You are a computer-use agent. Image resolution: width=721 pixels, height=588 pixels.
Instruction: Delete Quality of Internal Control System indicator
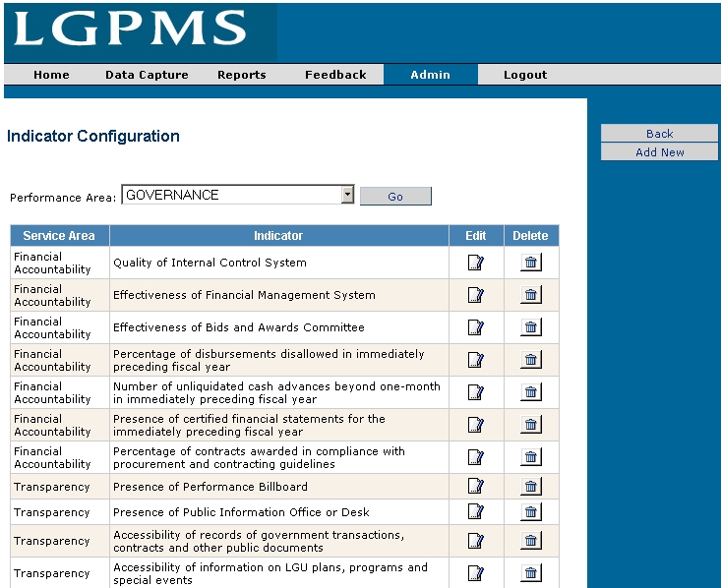tap(531, 263)
